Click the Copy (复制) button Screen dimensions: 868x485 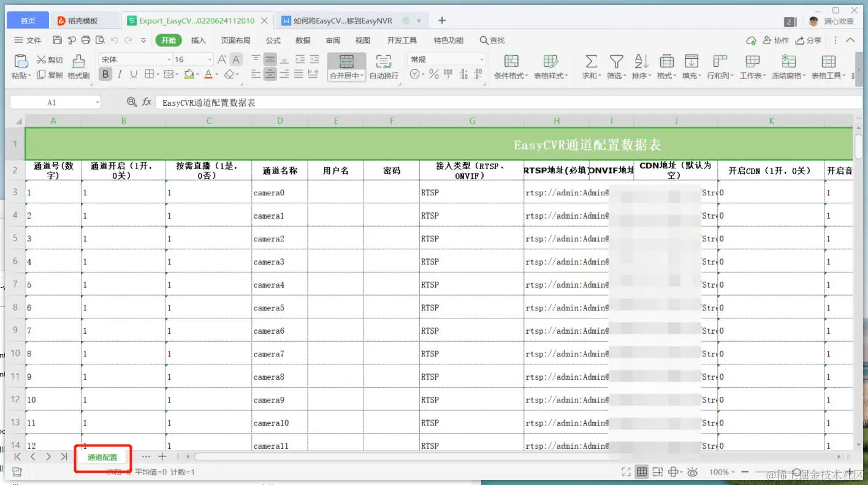(50, 75)
